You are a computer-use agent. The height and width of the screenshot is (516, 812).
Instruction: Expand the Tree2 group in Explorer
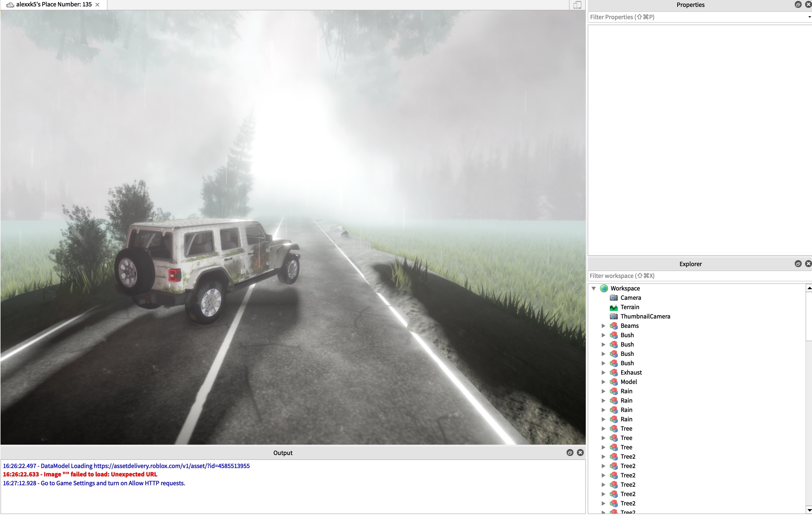[602, 456]
